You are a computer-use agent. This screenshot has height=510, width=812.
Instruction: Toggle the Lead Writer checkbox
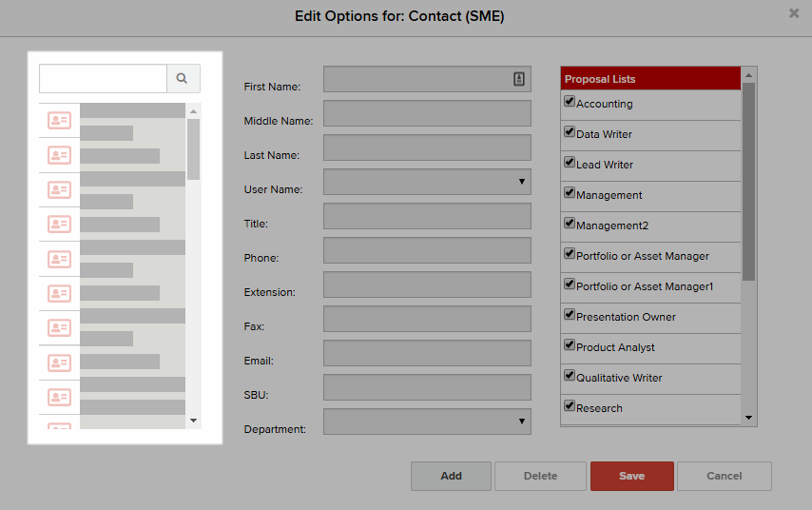coord(570,162)
